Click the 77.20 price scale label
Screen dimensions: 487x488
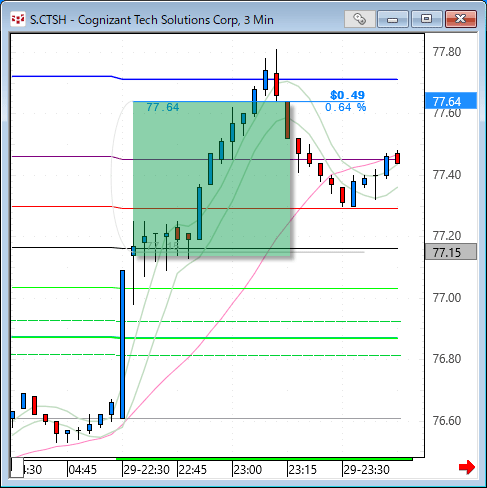point(447,236)
